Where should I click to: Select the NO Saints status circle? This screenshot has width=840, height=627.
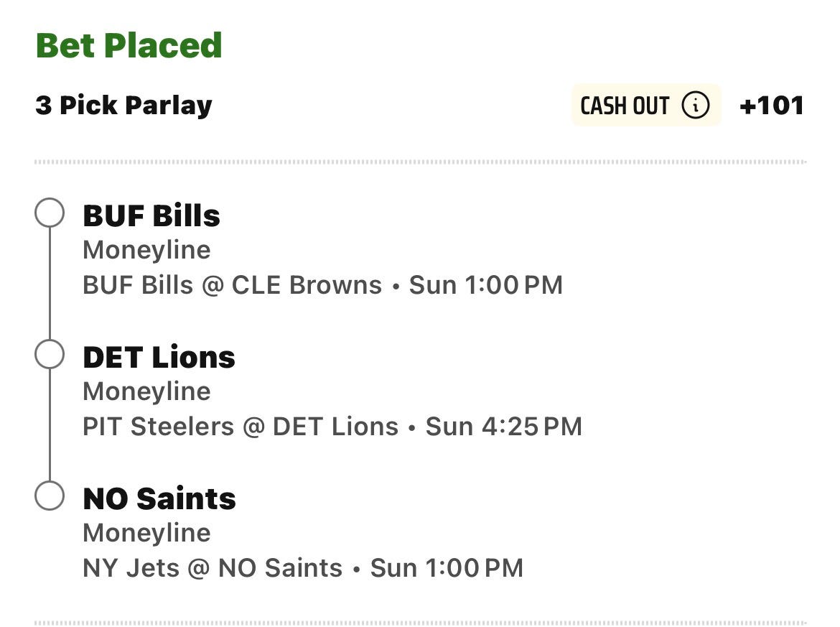click(x=50, y=495)
